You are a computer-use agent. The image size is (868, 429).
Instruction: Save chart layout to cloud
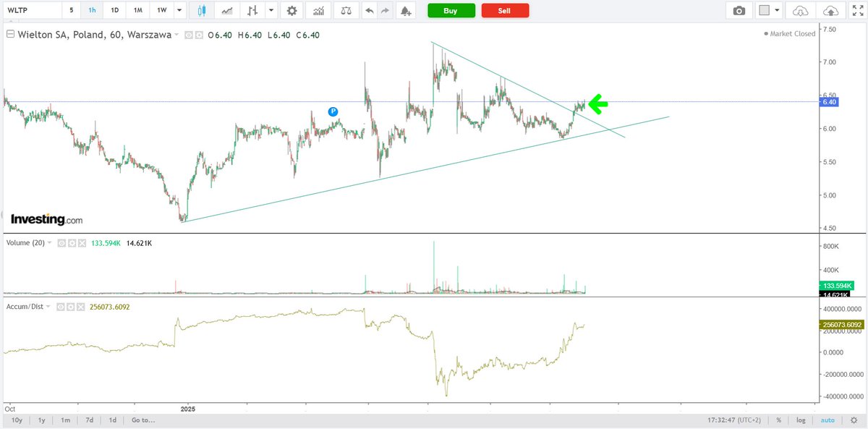click(x=831, y=11)
